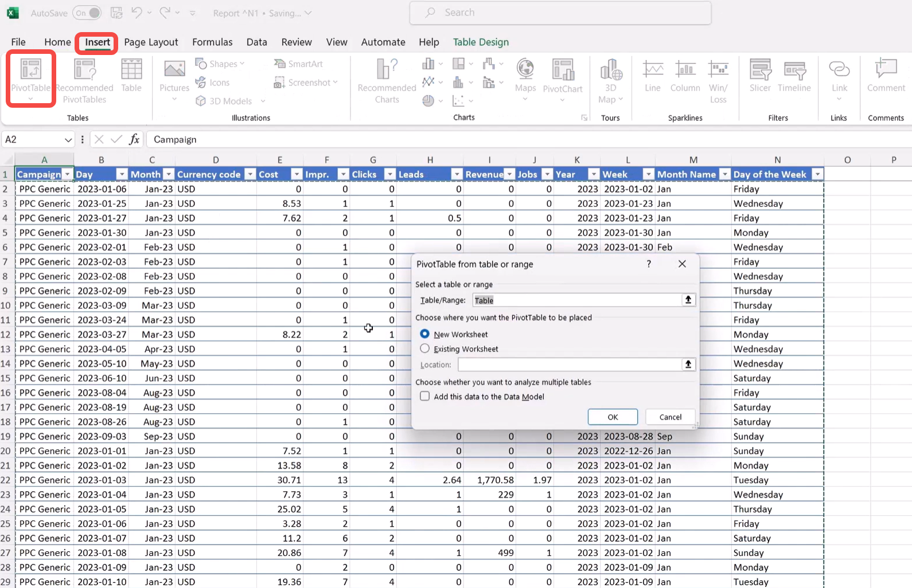The image size is (912, 588).
Task: Click the Search box in title bar
Action: [560, 13]
